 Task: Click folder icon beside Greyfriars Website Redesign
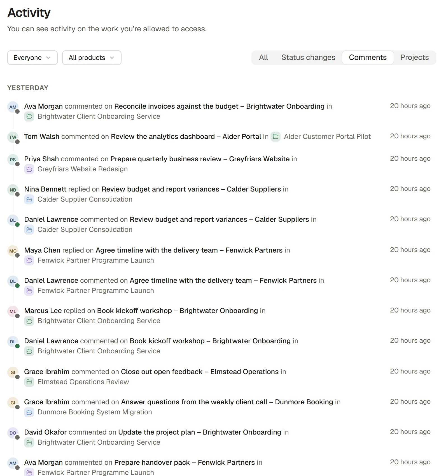tap(29, 169)
